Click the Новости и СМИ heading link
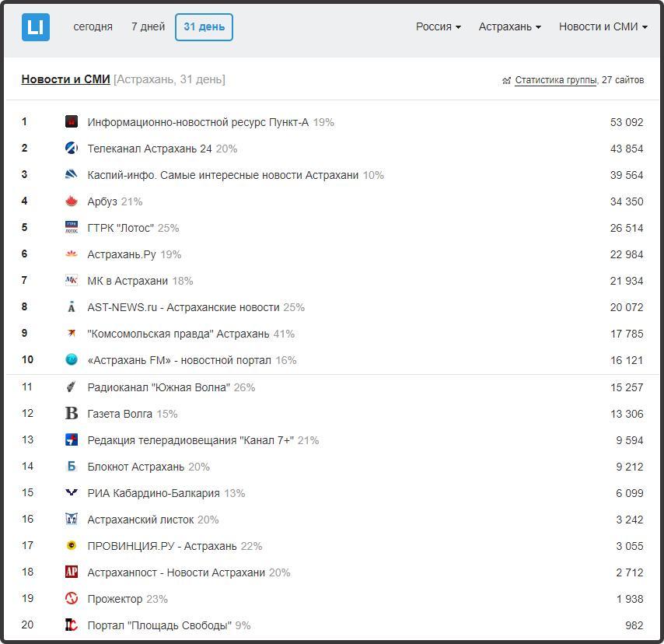The width and height of the screenshot is (664, 644). tap(65, 79)
